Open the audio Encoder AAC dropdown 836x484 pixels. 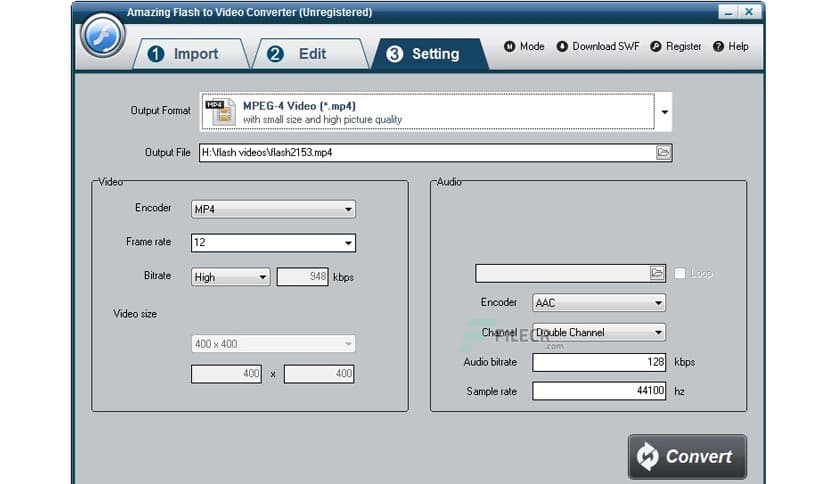[599, 303]
